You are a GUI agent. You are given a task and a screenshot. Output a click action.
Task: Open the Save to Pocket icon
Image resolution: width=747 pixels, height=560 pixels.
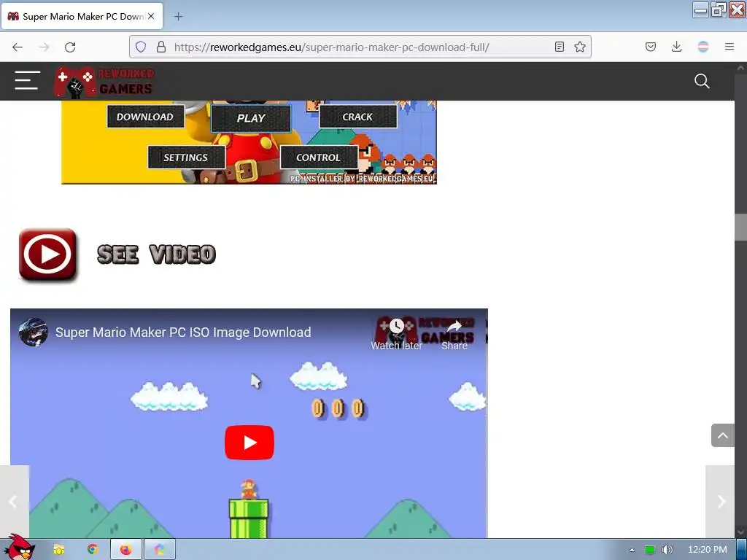pyautogui.click(x=650, y=47)
